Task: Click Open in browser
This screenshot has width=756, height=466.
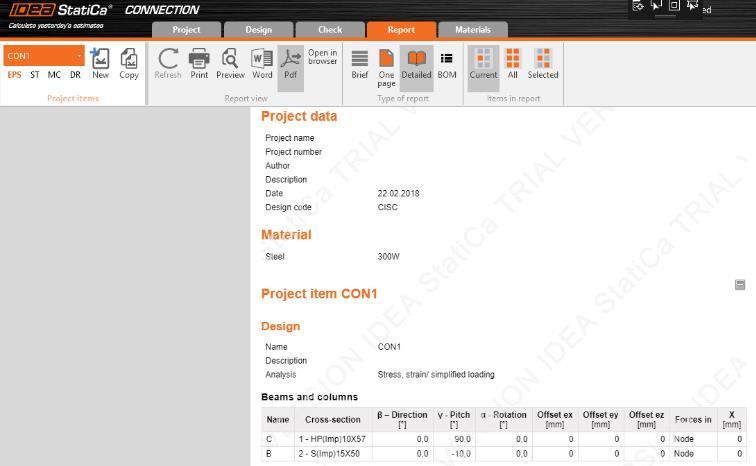Action: [x=323, y=57]
